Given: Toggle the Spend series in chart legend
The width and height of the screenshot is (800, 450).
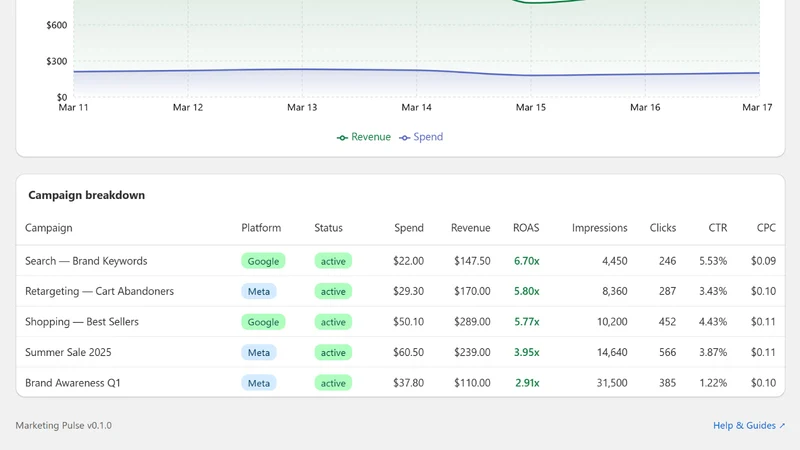Looking at the screenshot, I should tap(421, 137).
